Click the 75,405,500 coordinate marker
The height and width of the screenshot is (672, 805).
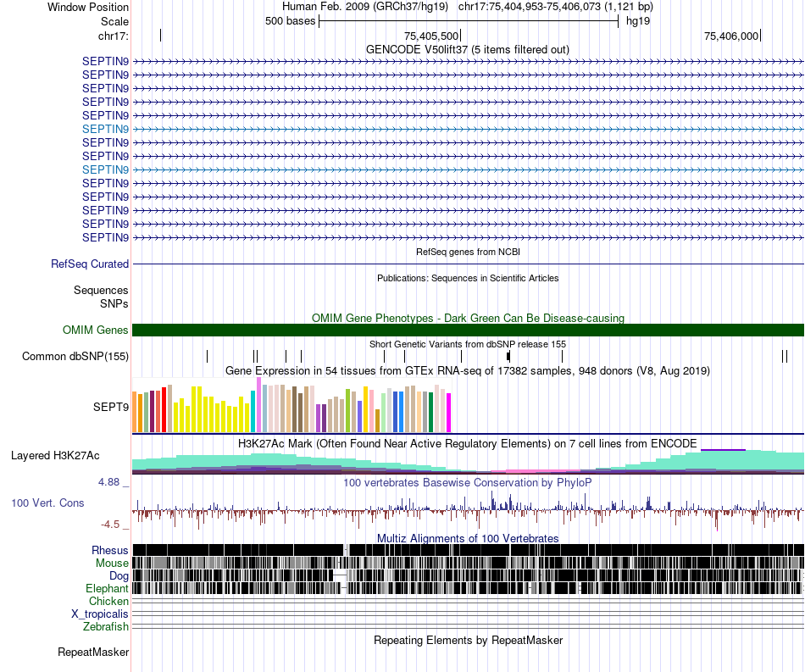[432, 36]
